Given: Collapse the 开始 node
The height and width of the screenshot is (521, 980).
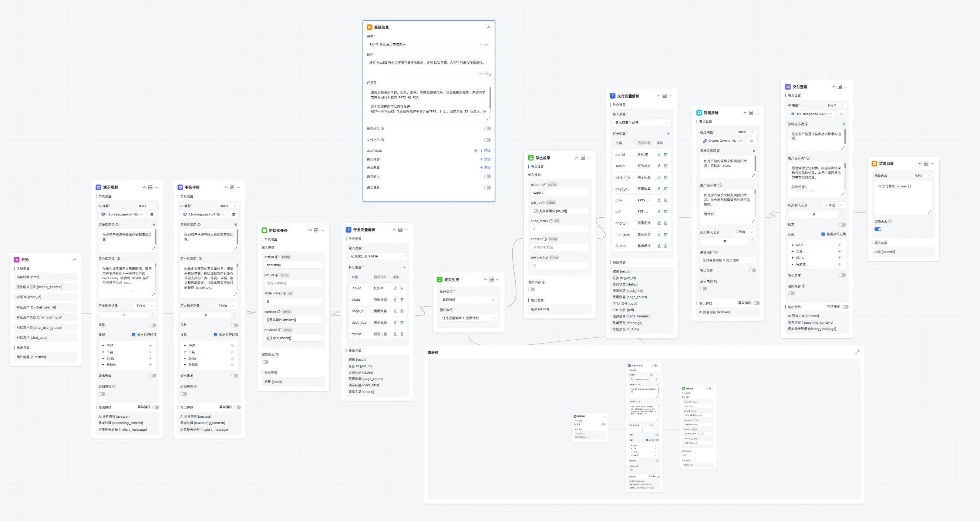Looking at the screenshot, I should point(75,260).
